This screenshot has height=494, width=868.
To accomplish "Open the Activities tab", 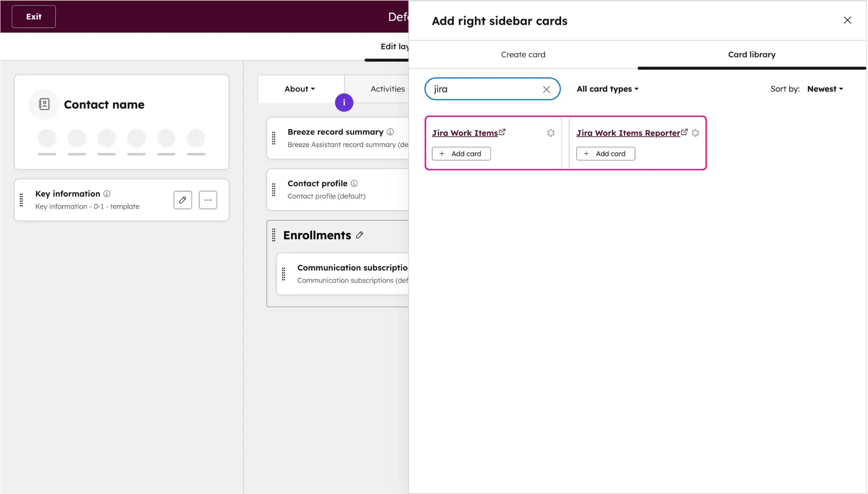I will [387, 89].
